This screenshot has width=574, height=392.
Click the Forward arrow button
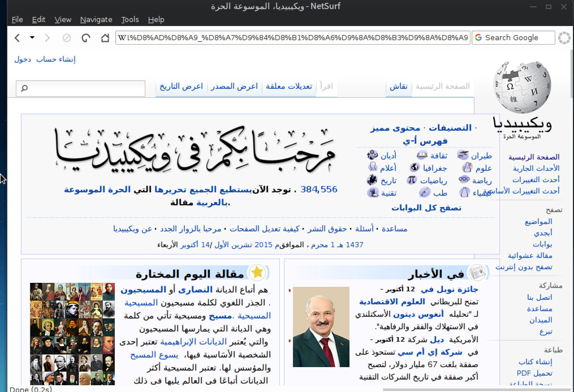[47, 38]
